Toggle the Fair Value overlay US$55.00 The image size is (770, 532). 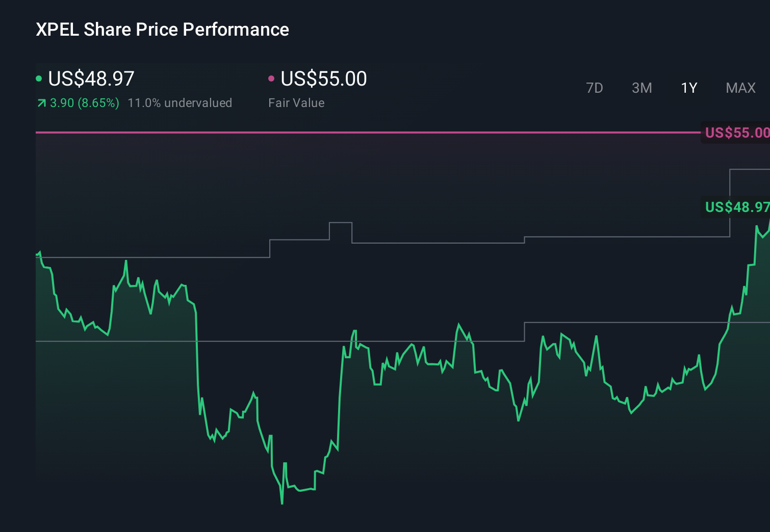324,78
